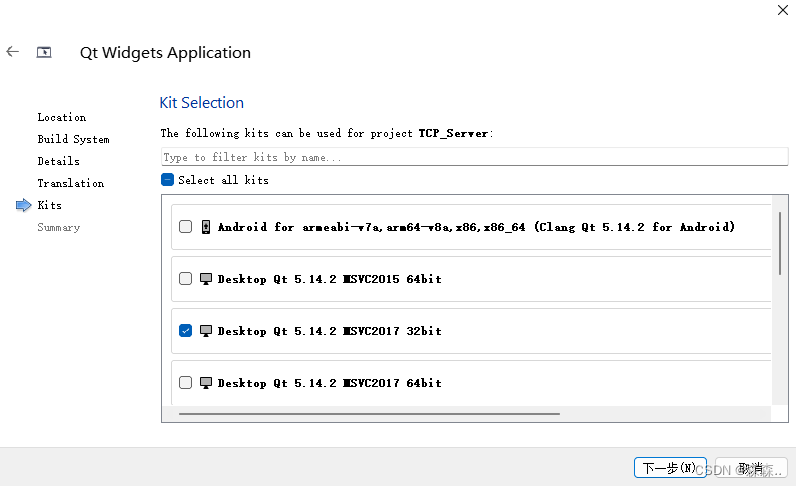Click the 下一步(N) next button
796x486 pixels.
coord(670,468)
